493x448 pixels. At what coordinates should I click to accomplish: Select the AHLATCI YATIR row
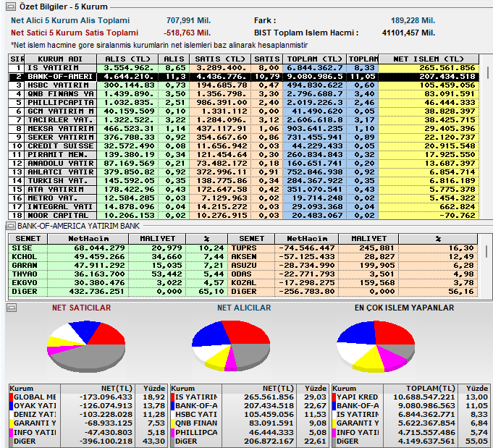(x=244, y=172)
